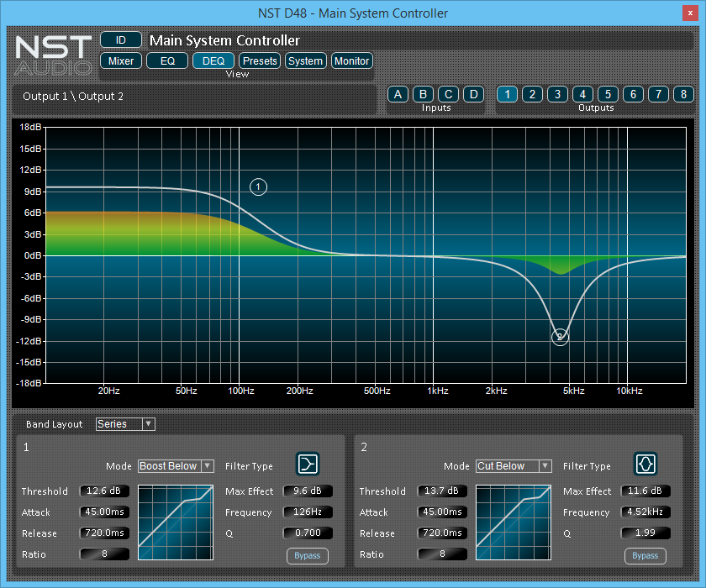The width and height of the screenshot is (706, 588).
Task: Select input D
Action: pos(474,94)
